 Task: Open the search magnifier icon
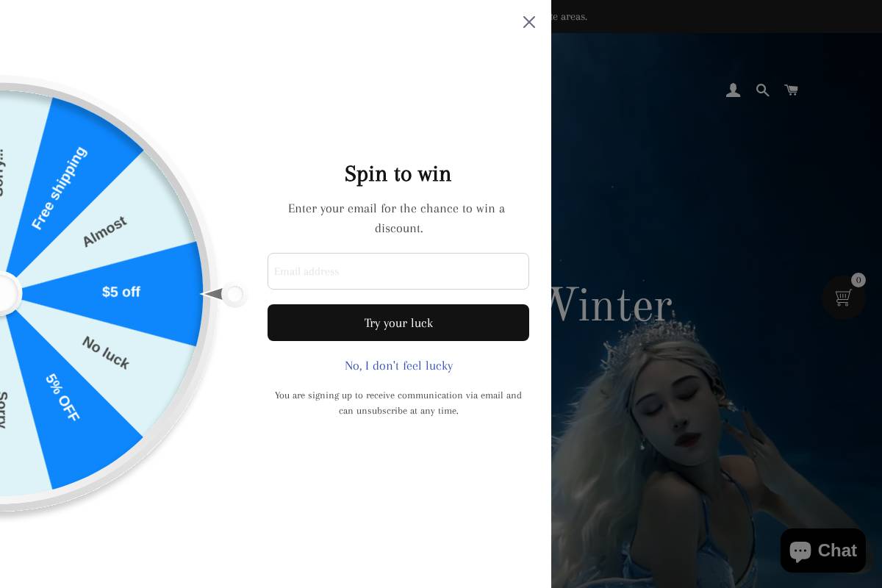click(x=763, y=90)
